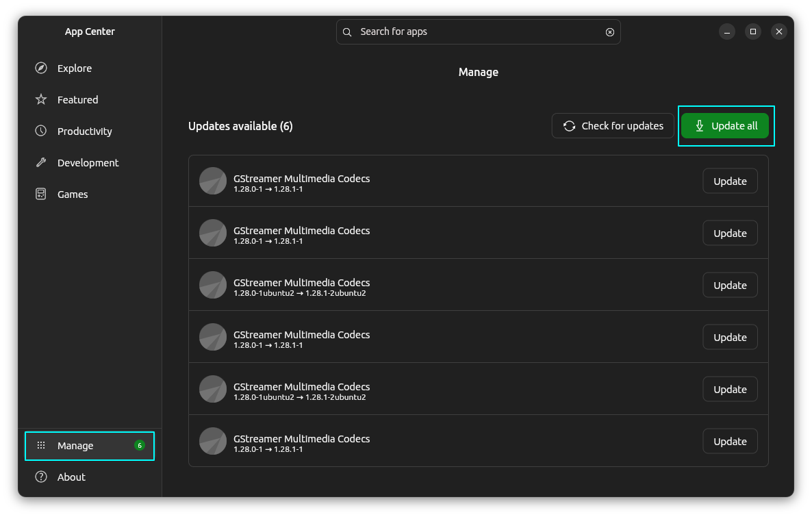Viewport: 812px width, 517px height.
Task: Select the Explore compass icon
Action: tap(41, 68)
